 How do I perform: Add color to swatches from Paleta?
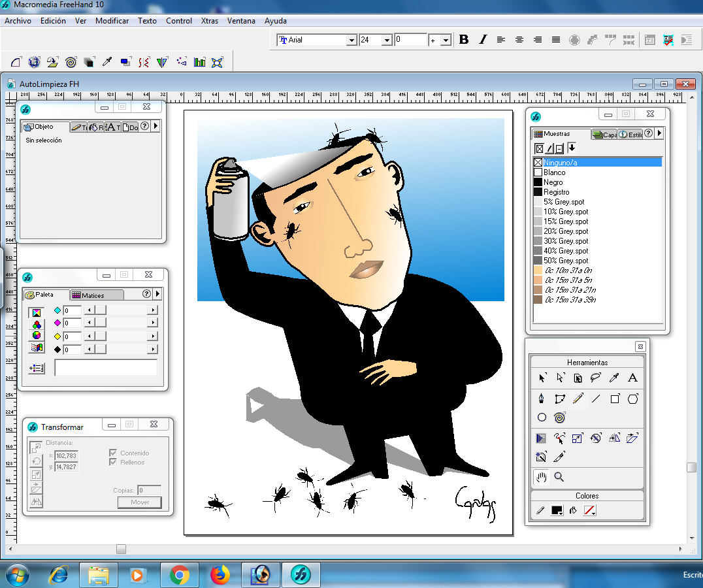tap(37, 368)
